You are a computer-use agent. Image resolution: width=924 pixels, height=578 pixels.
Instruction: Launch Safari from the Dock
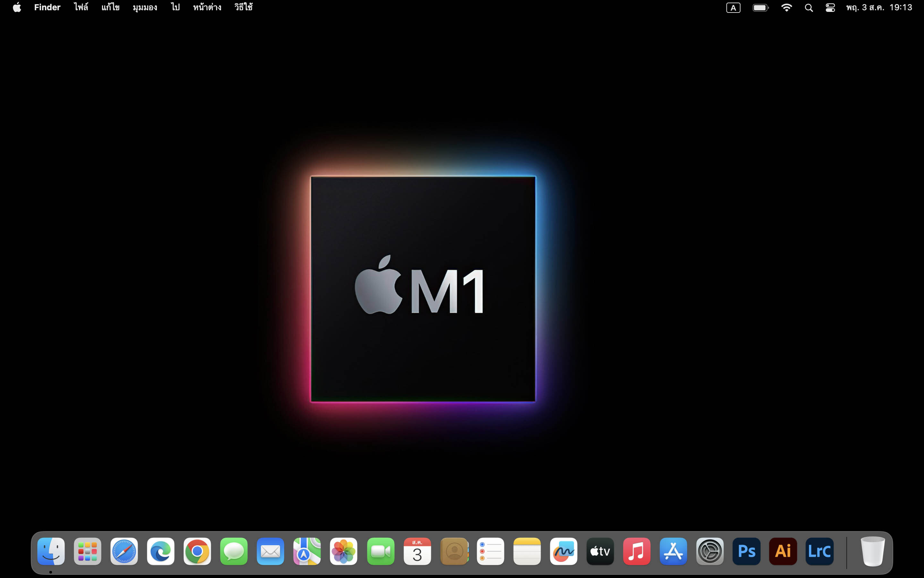point(124,551)
